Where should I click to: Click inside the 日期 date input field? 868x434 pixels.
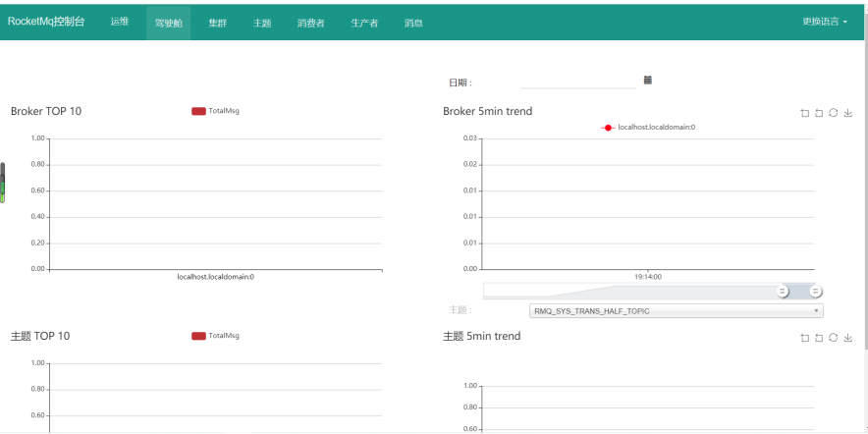tap(578, 81)
